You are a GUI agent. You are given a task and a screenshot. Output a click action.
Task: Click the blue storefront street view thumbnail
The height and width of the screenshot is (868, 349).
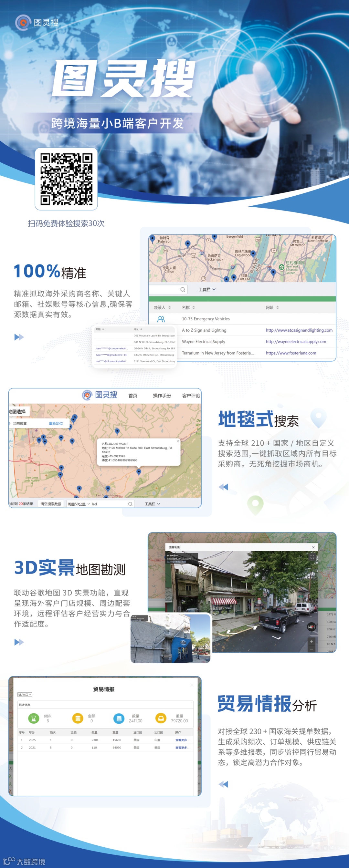pyautogui.click(x=171, y=639)
